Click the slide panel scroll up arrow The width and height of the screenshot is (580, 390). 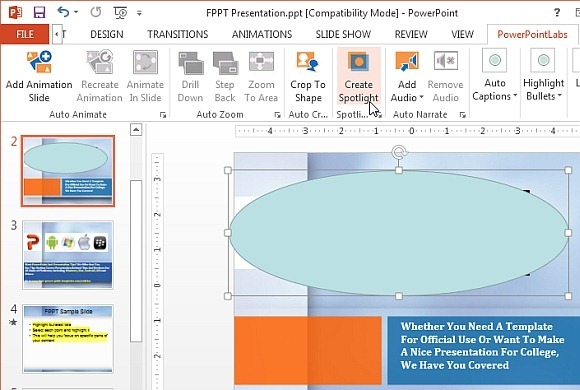click(136, 130)
